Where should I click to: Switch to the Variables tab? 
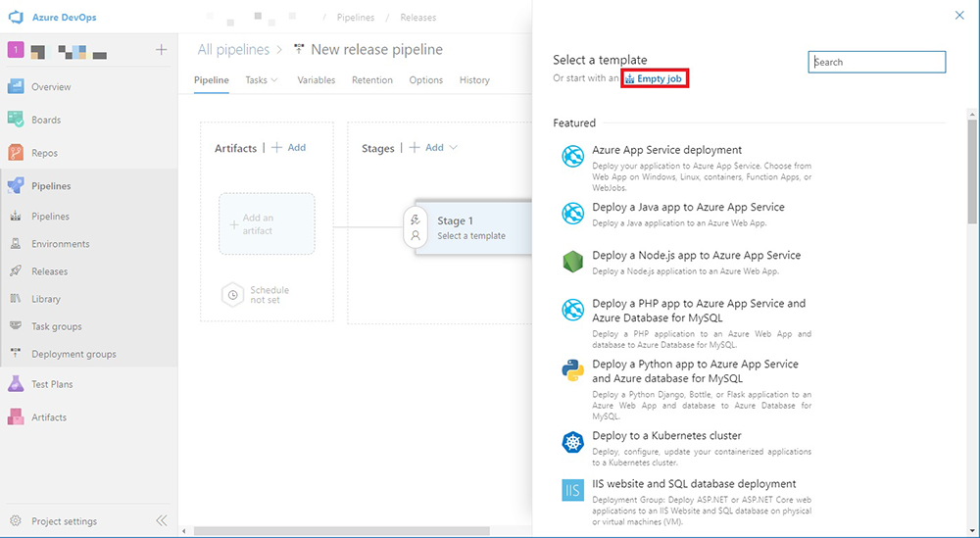(x=317, y=80)
